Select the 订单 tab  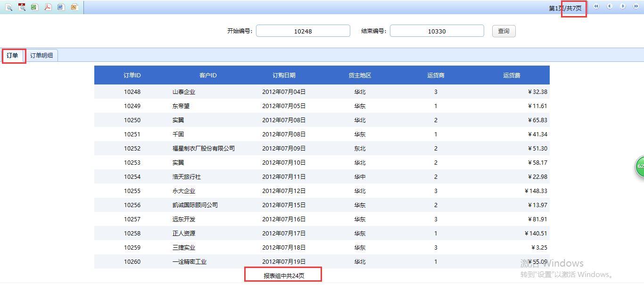(13, 56)
